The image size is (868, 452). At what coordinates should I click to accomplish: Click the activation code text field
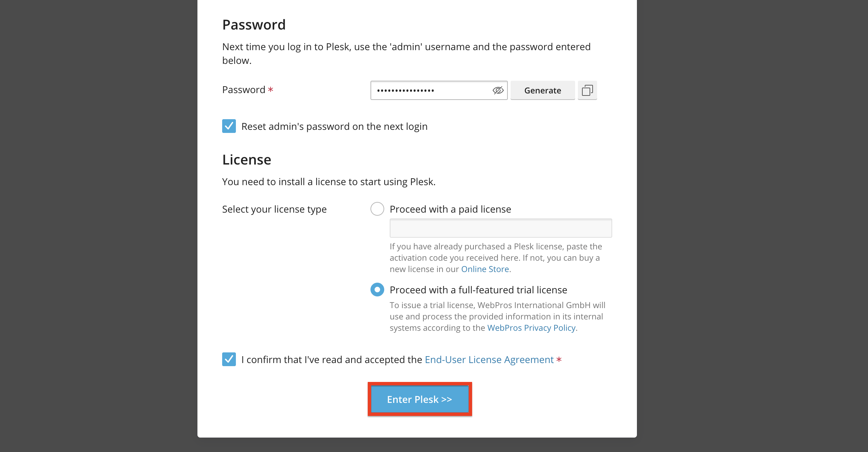[500, 228]
